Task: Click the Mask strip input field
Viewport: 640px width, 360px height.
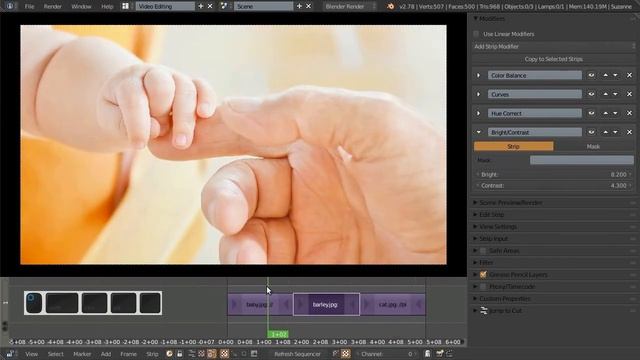Action: (x=582, y=160)
